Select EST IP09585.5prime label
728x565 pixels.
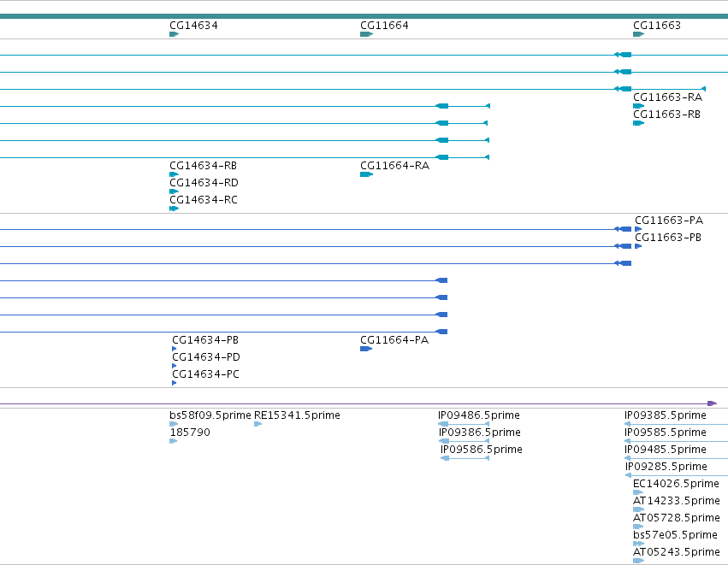pyautogui.click(x=666, y=433)
